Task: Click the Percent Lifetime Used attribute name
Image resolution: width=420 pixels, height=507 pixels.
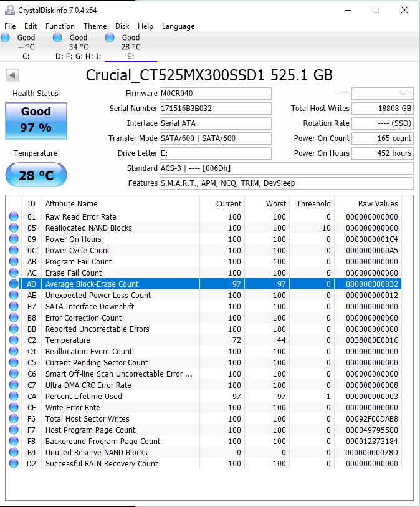Action: coord(84,396)
